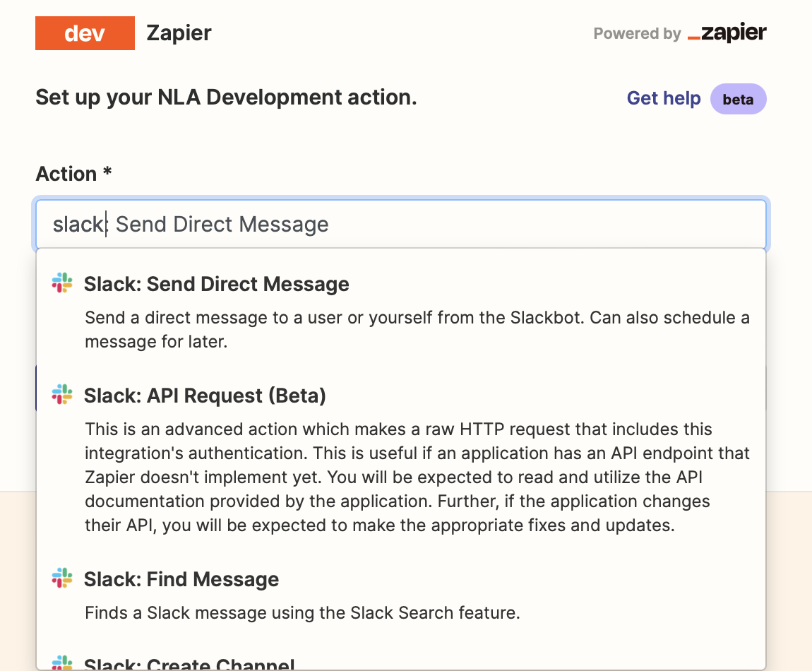
Task: Click the Zapier title next to dev badge
Action: point(179,33)
